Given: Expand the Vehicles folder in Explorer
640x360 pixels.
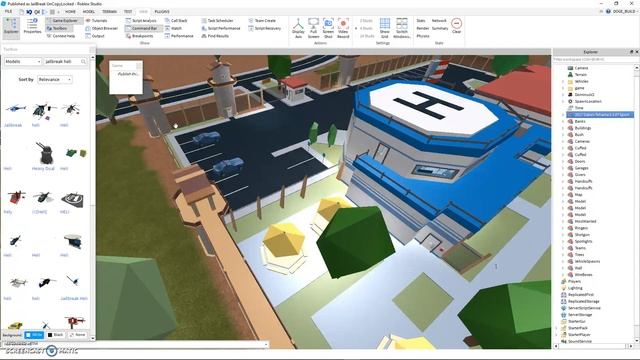Looking at the screenshot, I should coord(563,81).
